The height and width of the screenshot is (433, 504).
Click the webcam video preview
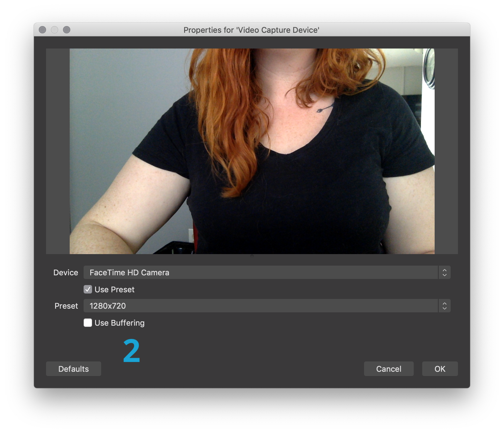tap(252, 151)
